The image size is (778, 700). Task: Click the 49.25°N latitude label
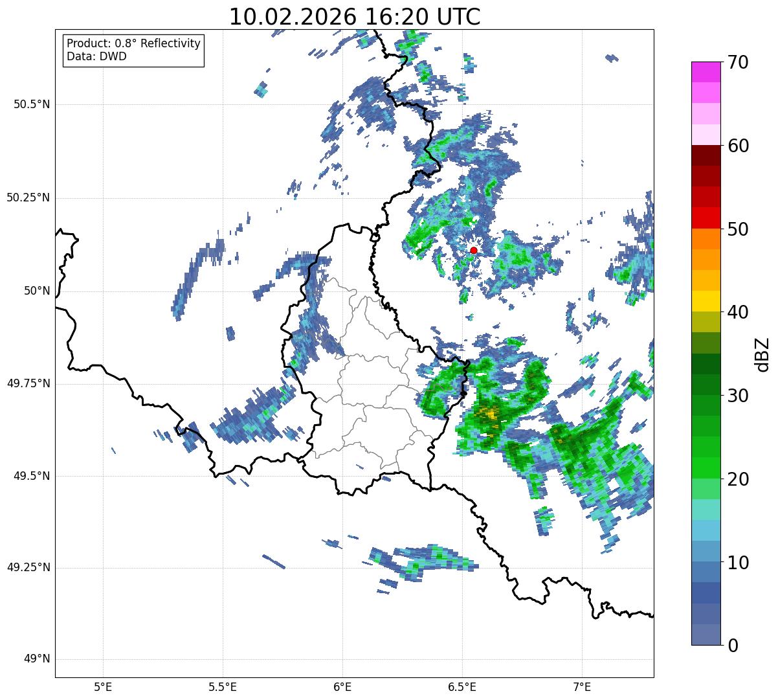pos(28,567)
